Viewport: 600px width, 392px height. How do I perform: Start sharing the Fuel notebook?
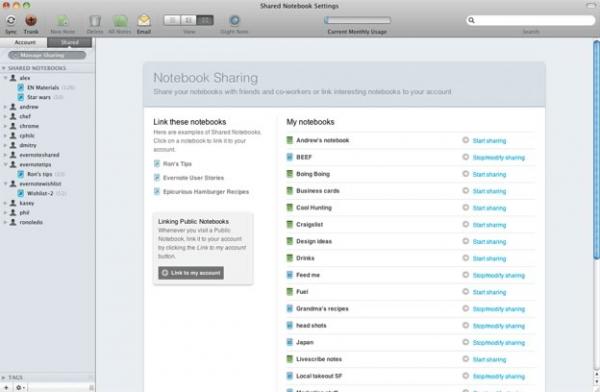point(489,292)
